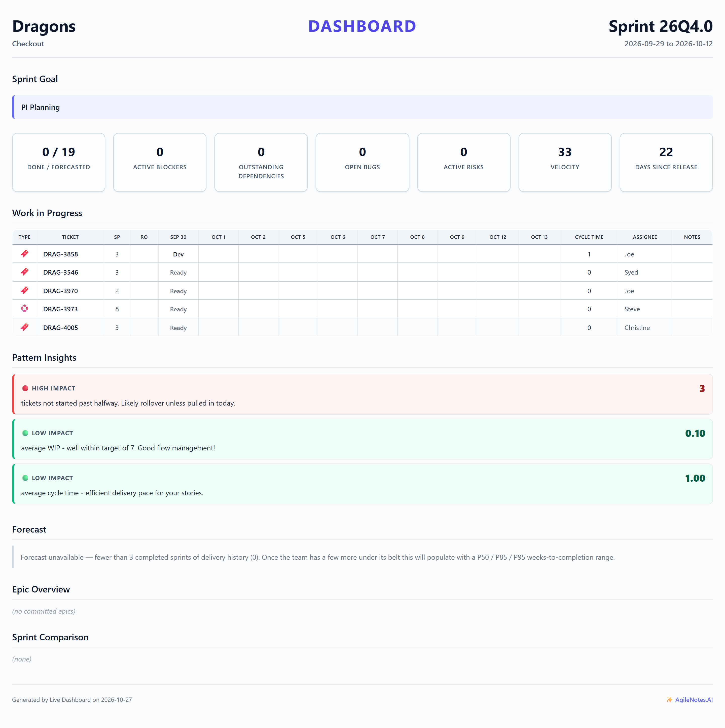
Task: Click the Cycle Time column header
Action: click(x=589, y=237)
